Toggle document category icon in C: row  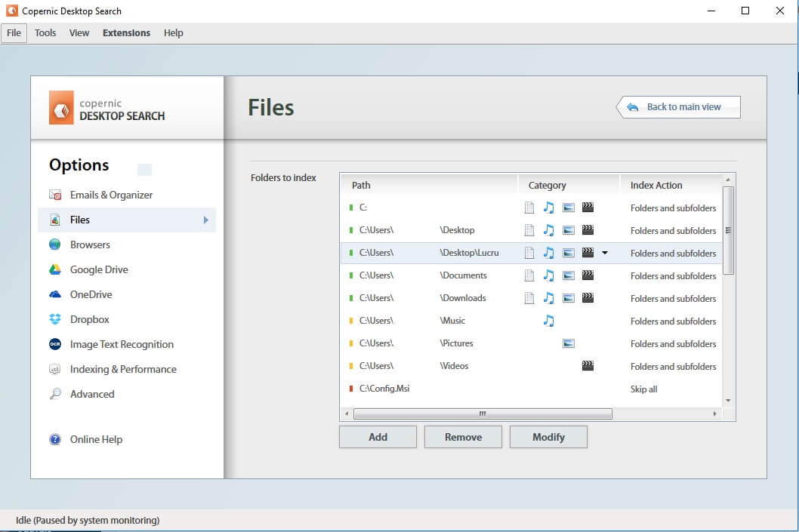point(529,208)
